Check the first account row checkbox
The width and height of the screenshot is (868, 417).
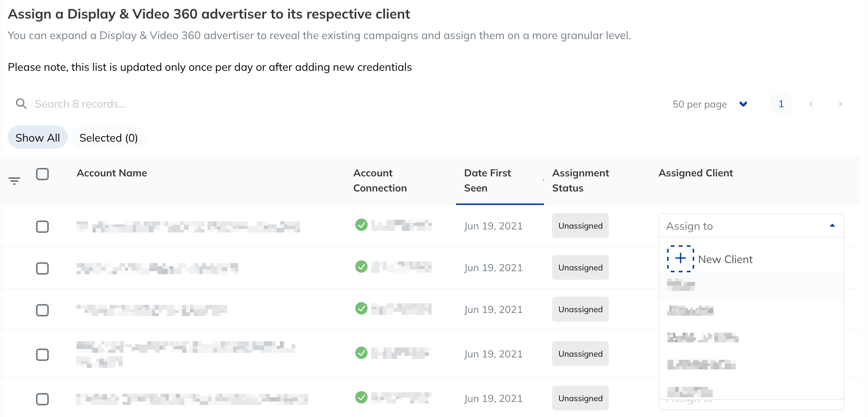pos(42,227)
